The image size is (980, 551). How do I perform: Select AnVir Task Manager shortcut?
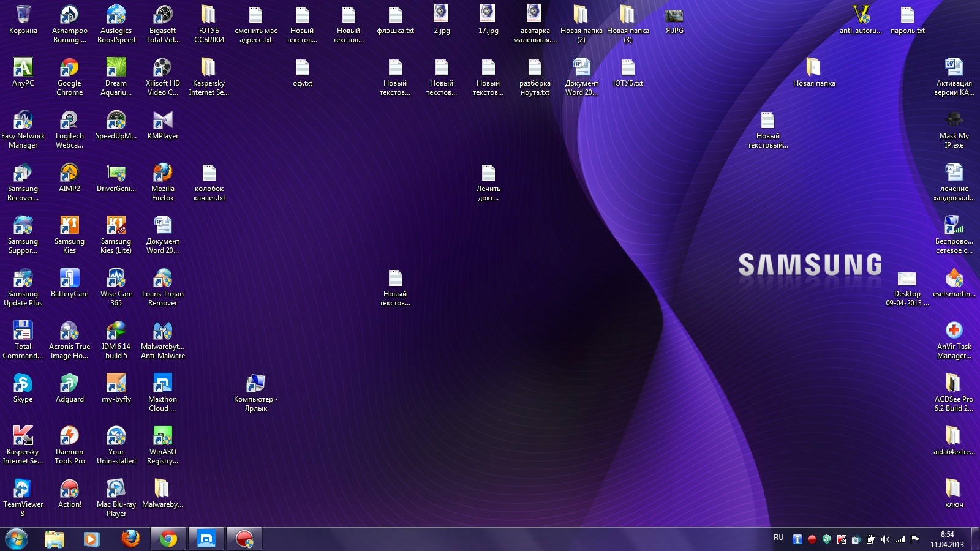(954, 340)
